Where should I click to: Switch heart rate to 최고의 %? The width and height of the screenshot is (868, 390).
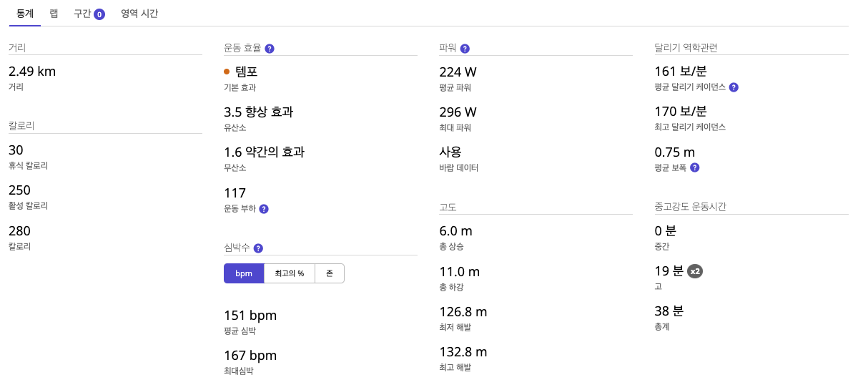(x=290, y=273)
